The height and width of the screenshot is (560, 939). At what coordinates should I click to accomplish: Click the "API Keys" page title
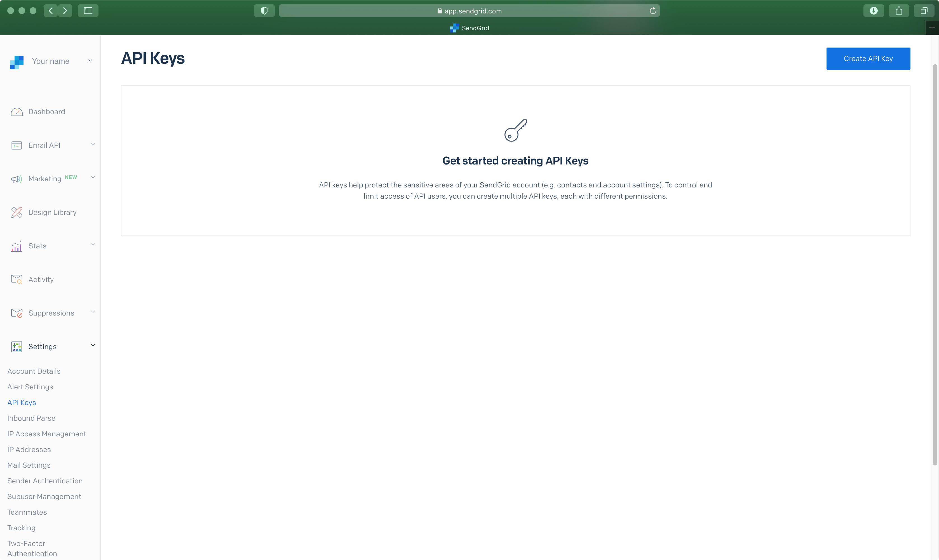tap(153, 58)
